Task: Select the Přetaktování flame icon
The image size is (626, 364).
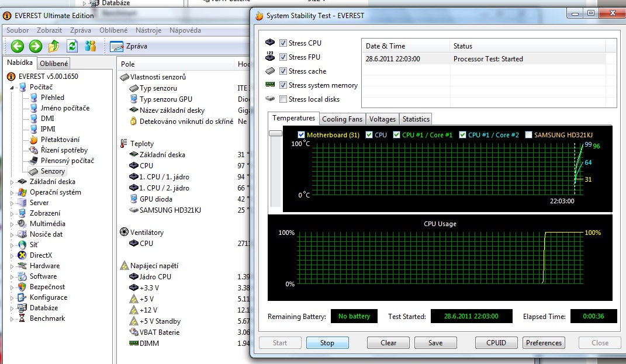Action: pos(34,140)
